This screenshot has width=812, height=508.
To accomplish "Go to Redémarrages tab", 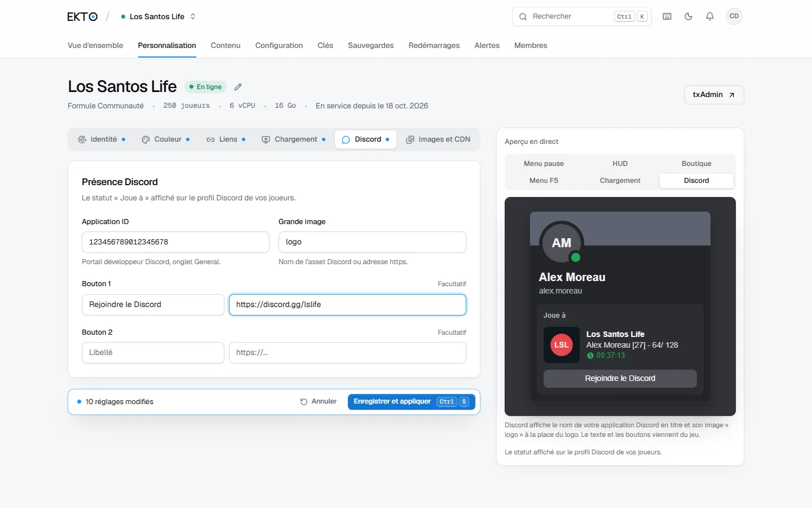I will tap(434, 45).
